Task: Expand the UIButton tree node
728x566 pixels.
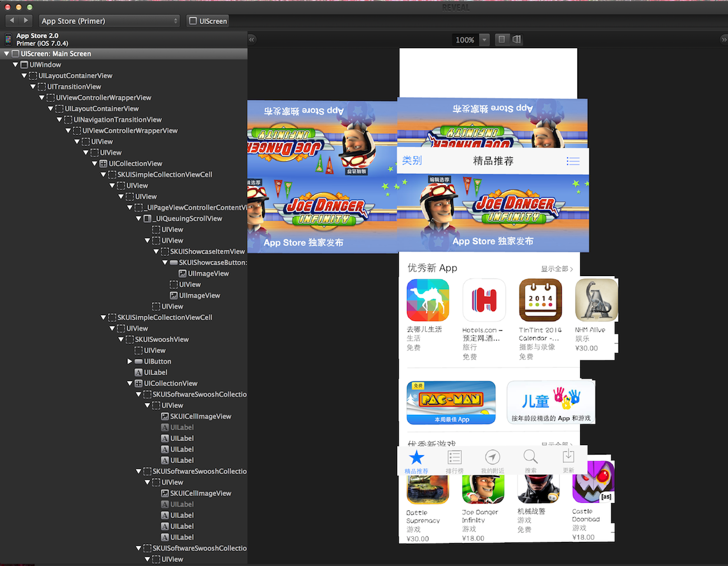Action: [130, 362]
